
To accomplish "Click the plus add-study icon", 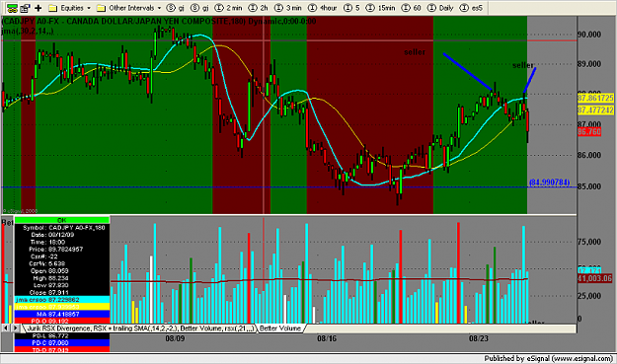I will click(39, 8).
